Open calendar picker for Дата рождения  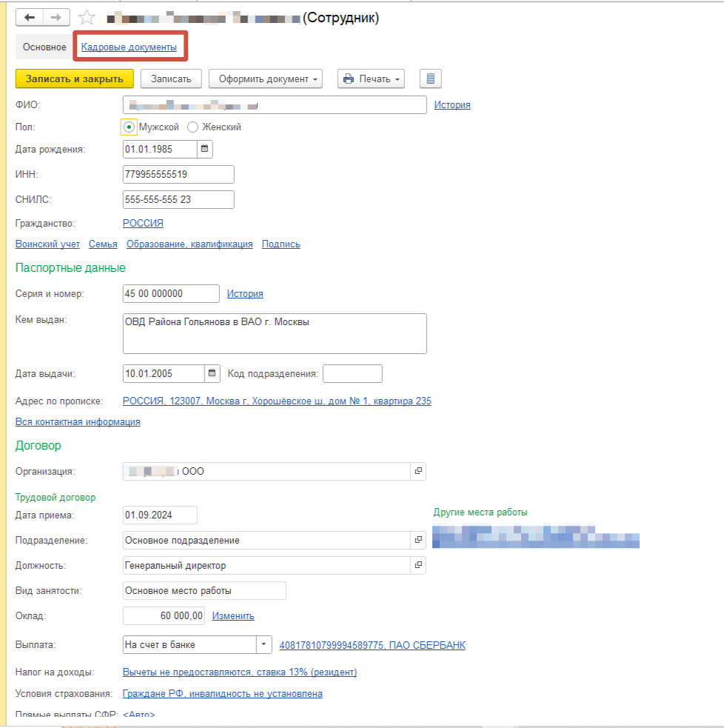(x=204, y=149)
